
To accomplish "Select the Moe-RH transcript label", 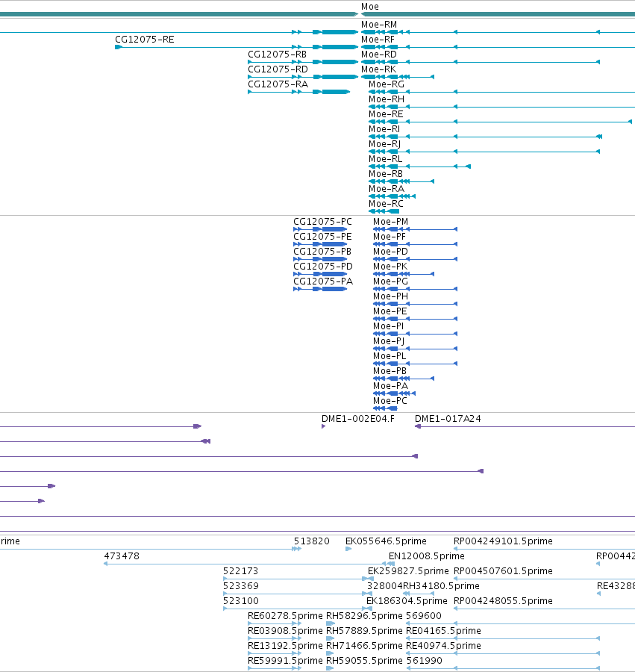I will click(x=387, y=99).
